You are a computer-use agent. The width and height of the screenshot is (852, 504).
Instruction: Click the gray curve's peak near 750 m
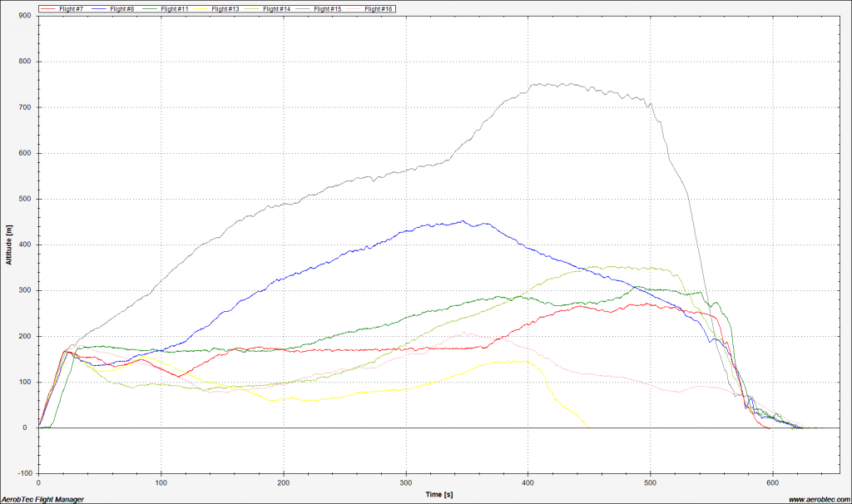(x=539, y=84)
